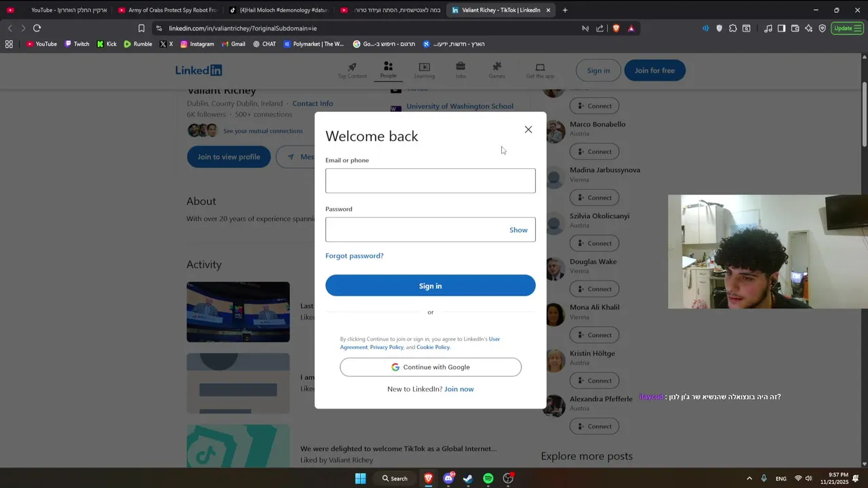Screen dimensions: 868x488
Task: Open the Polymarket bookmark
Action: coord(313,44)
